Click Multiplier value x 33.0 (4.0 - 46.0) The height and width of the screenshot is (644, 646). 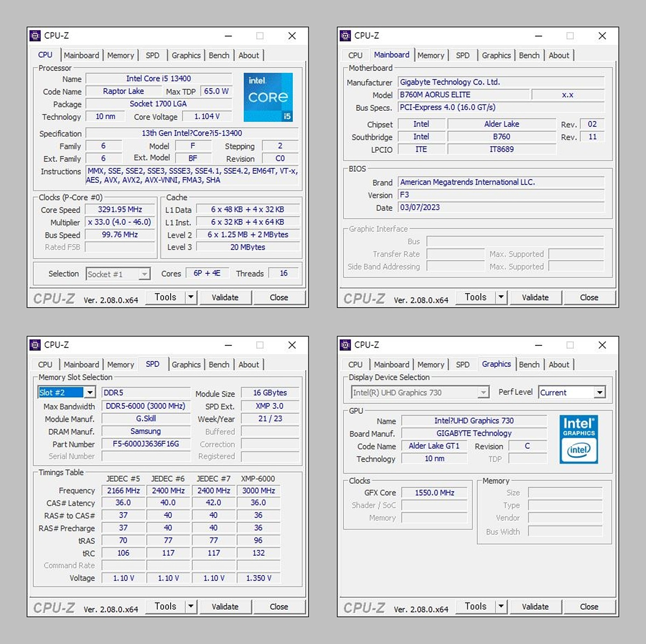120,222
